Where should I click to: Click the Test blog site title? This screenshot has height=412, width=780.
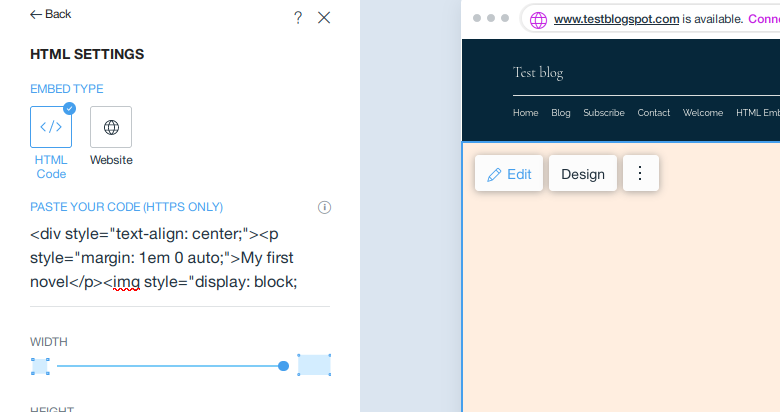click(x=538, y=73)
